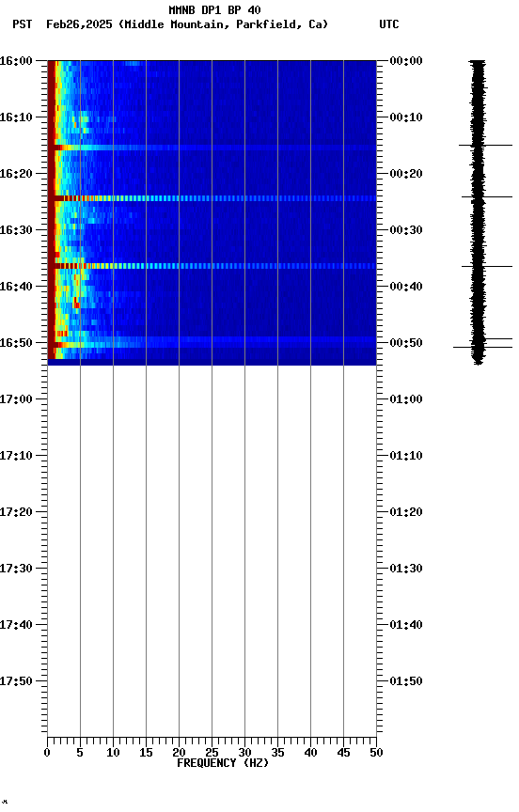The image size is (519, 812).
Task: Click the 00:20 UTC time label
Action: [406, 174]
